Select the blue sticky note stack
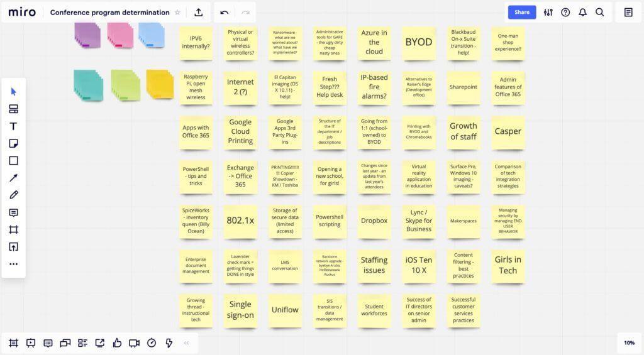 tap(152, 35)
